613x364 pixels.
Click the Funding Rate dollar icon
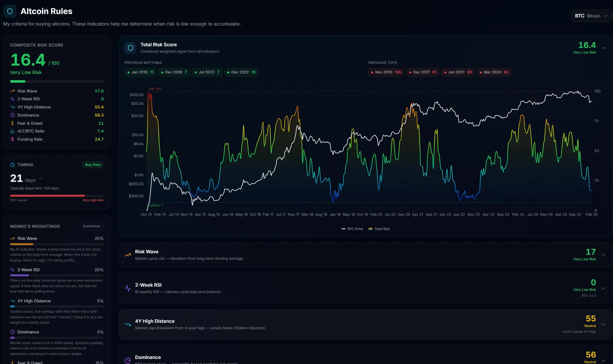[12, 139]
